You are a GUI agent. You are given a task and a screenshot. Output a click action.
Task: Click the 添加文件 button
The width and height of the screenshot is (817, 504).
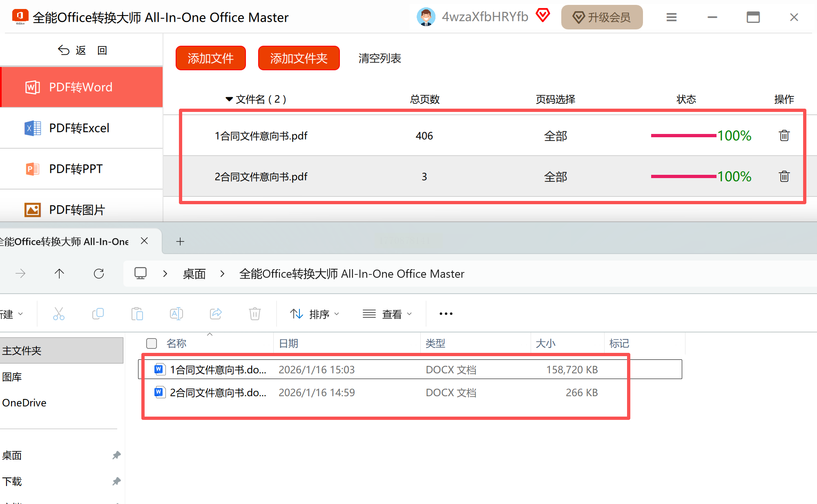pos(211,58)
